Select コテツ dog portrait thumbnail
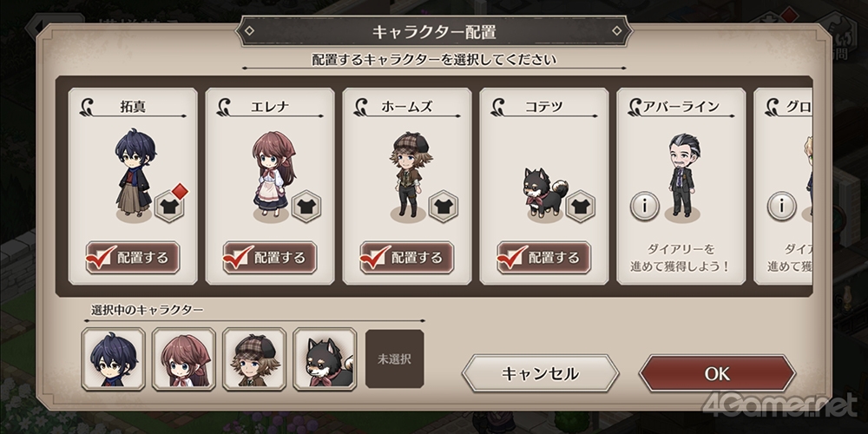This screenshot has height=434, width=868. 325,359
